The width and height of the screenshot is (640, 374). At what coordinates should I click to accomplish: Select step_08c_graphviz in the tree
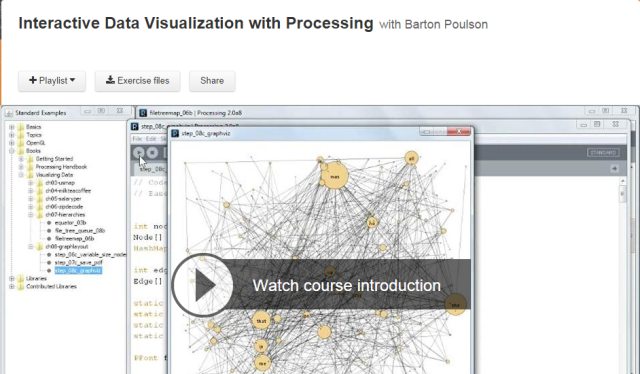click(78, 270)
